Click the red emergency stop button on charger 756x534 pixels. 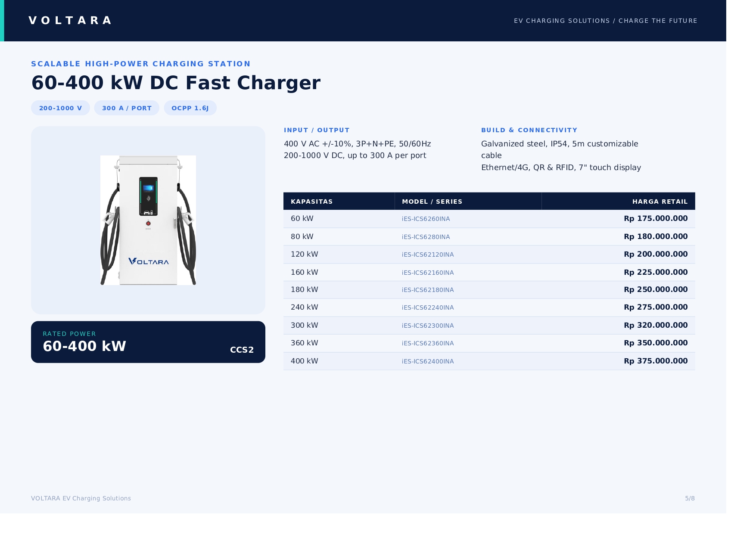(x=148, y=223)
